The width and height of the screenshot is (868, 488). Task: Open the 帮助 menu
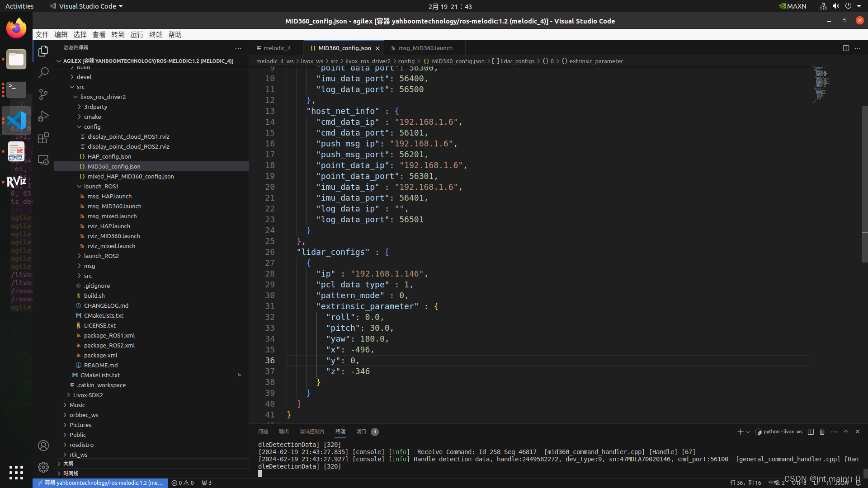[x=175, y=35]
